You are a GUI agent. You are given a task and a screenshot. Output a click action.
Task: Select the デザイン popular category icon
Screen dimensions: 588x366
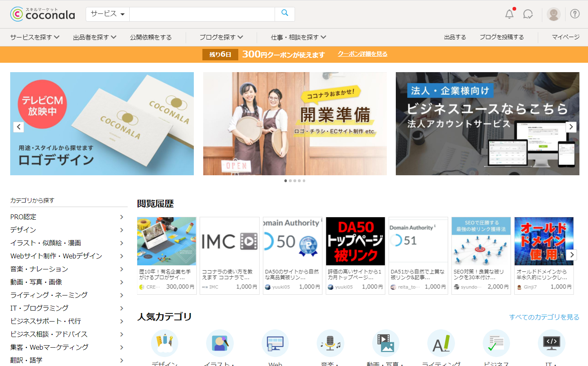tap(164, 343)
